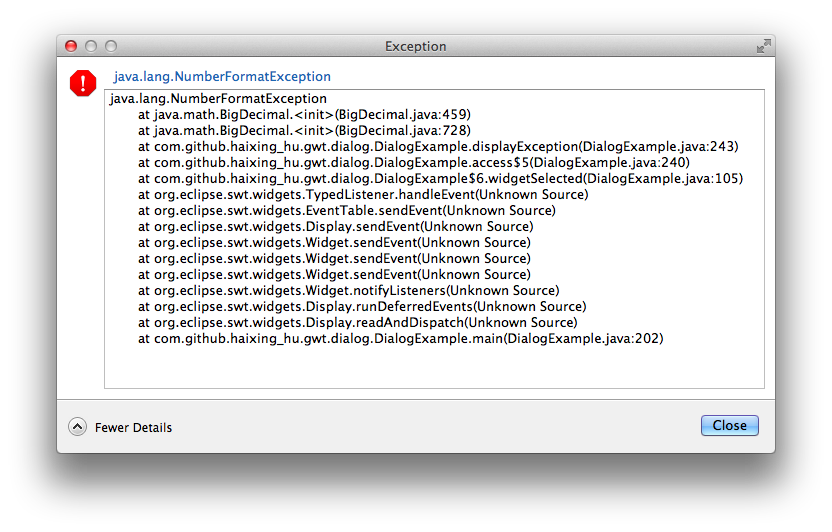Click the Exception window title

(415, 47)
